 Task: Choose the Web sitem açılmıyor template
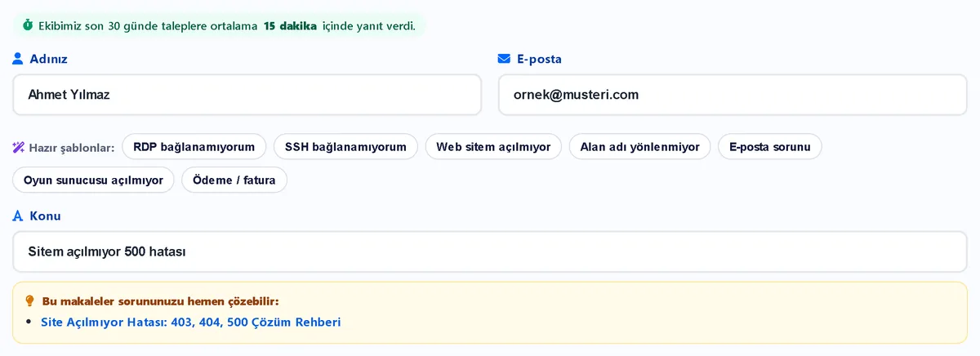tap(493, 147)
